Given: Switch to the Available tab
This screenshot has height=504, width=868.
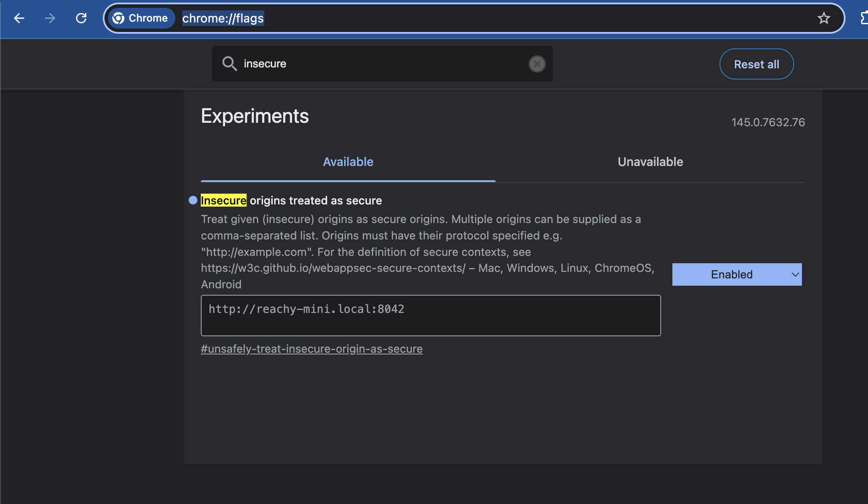Looking at the screenshot, I should tap(348, 162).
